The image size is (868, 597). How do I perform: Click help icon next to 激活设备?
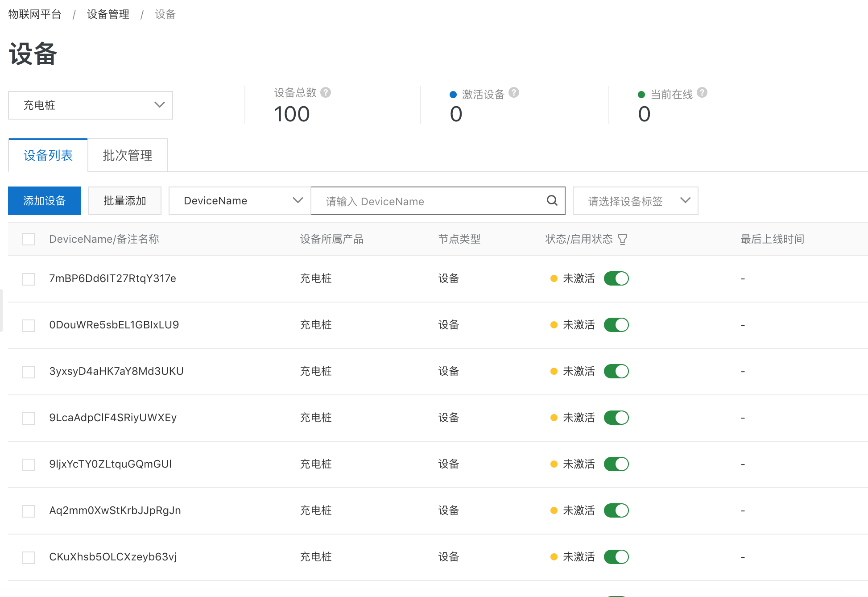[514, 92]
